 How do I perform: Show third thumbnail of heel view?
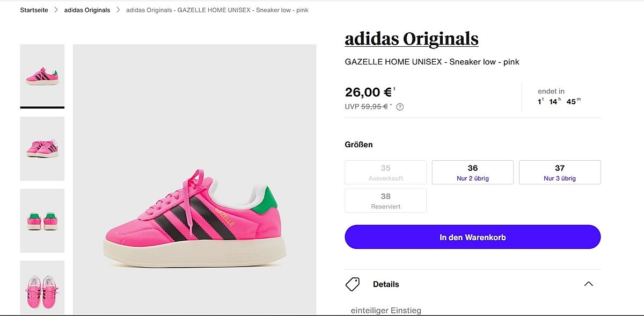pos(42,220)
